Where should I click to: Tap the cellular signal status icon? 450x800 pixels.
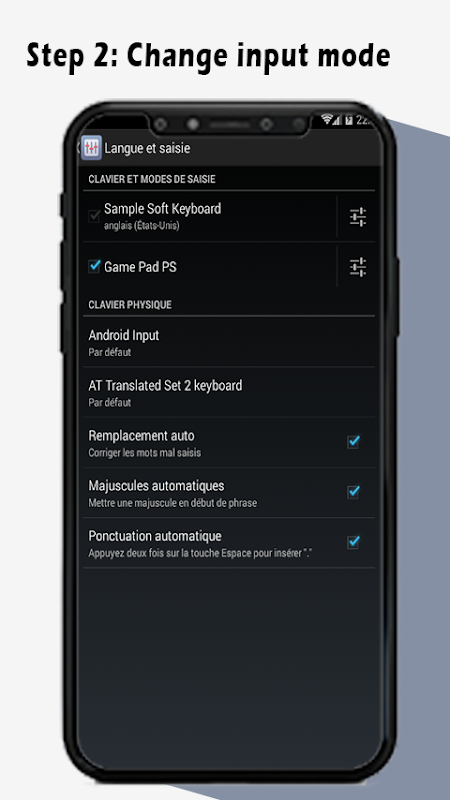click(x=337, y=120)
